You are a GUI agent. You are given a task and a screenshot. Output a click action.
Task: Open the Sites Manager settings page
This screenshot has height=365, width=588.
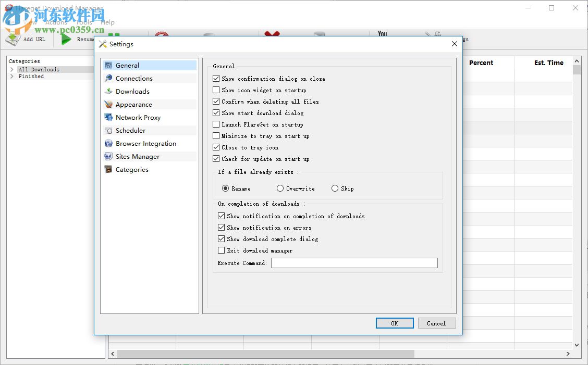point(150,156)
